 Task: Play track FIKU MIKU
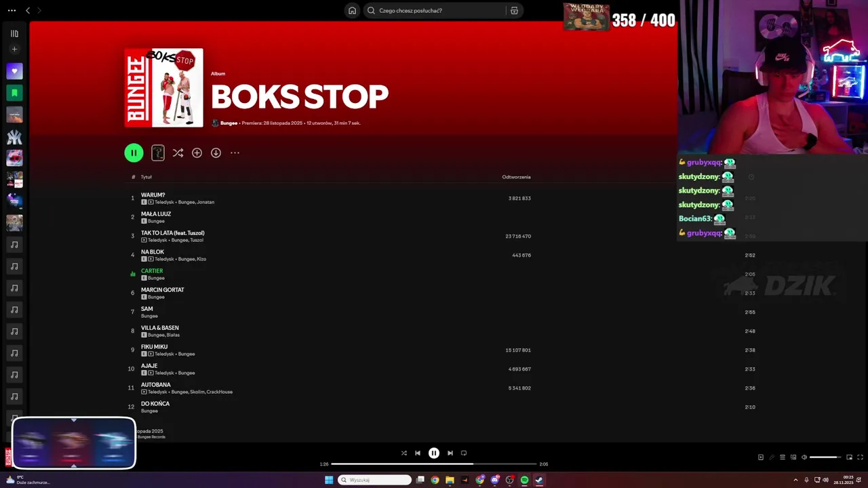tap(154, 347)
